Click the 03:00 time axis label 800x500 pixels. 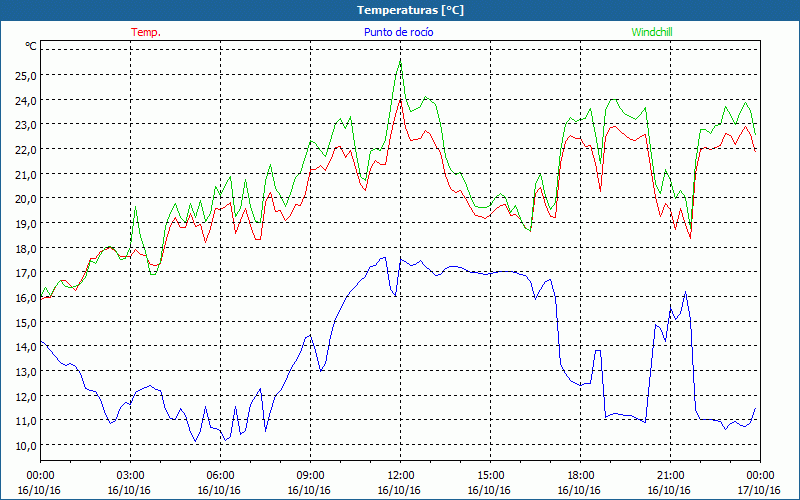tap(130, 476)
